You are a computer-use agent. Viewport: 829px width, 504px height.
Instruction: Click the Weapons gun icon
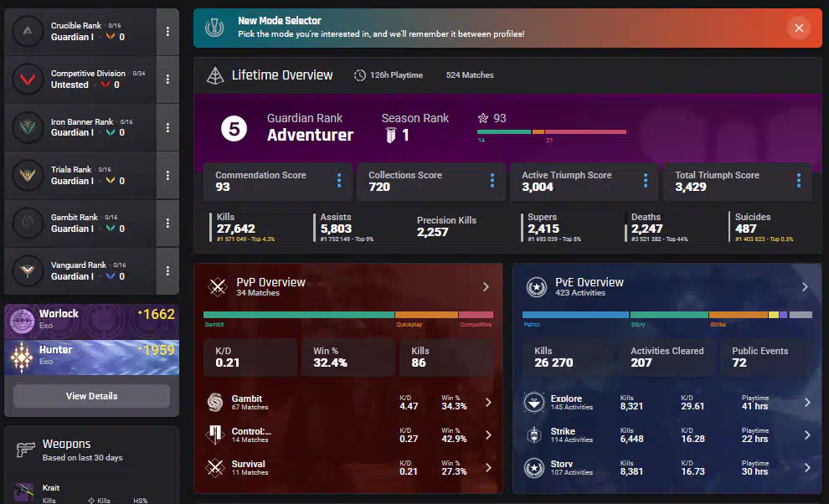25,450
